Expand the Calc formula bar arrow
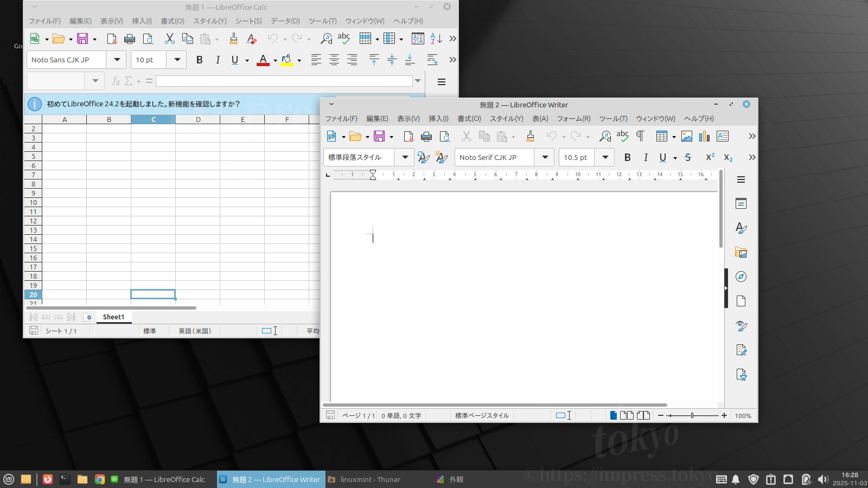 418,81
